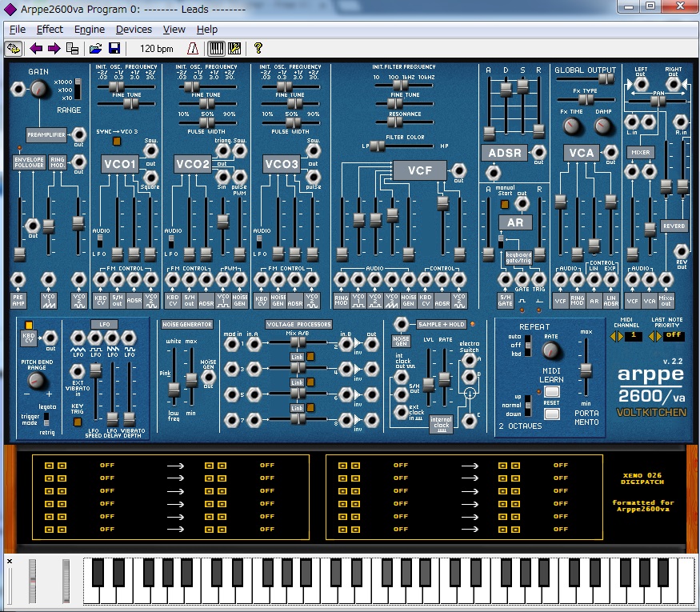Click the 120 bpm tempo display

pos(157,49)
